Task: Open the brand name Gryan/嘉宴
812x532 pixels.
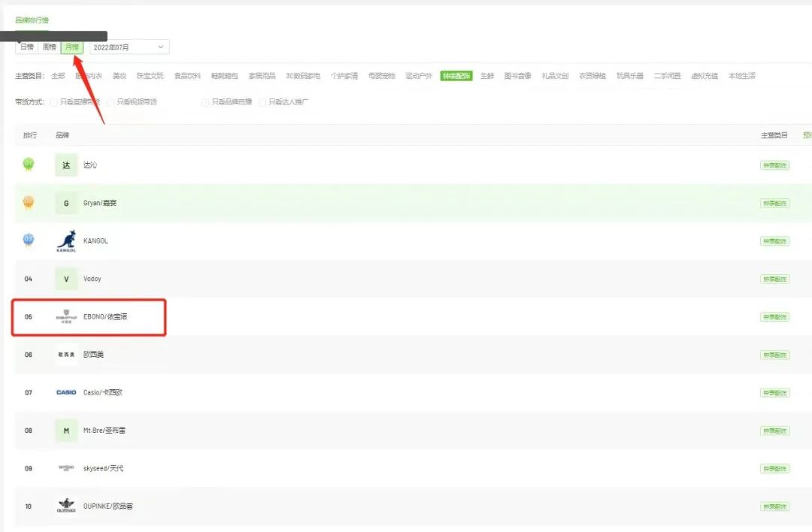Action: coord(100,203)
